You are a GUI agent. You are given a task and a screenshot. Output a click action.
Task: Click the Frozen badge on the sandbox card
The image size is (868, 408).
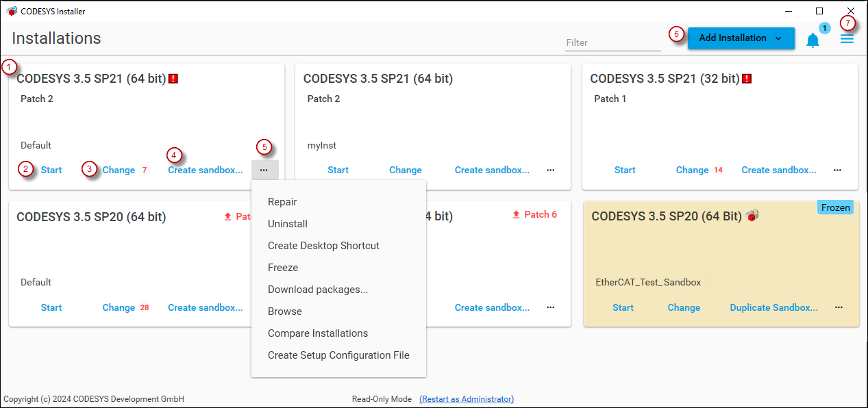835,207
